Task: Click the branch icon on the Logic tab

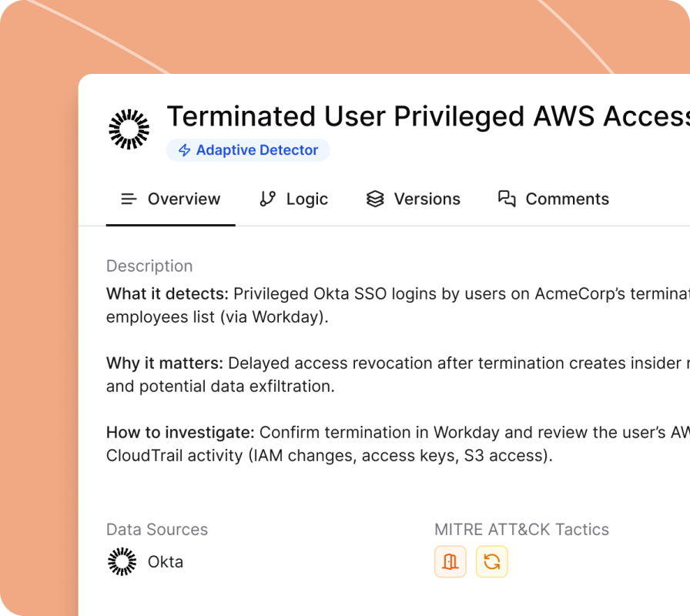Action: 267,199
